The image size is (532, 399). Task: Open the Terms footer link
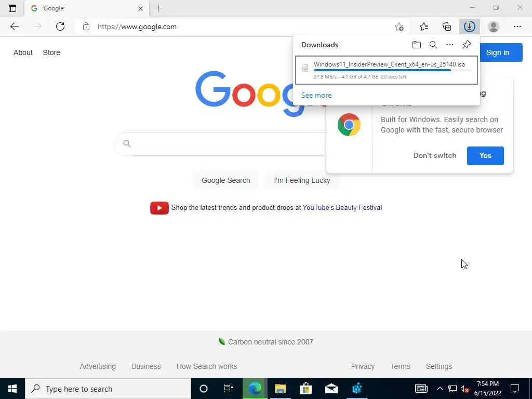pos(400,366)
